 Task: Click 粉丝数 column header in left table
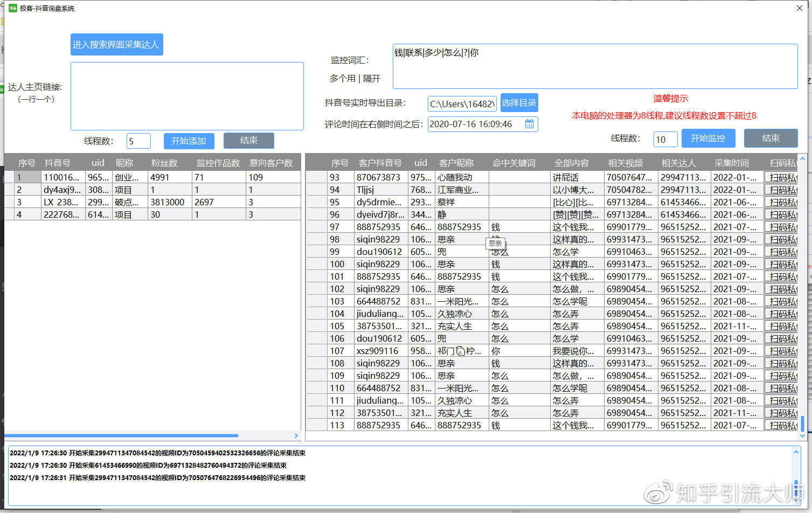tap(164, 163)
